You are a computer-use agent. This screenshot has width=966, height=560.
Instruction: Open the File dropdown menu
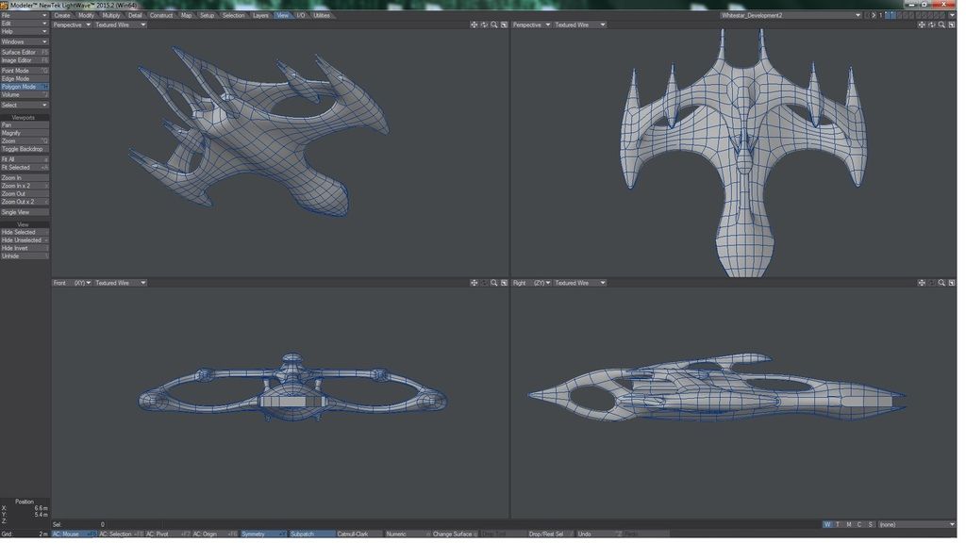[25, 15]
